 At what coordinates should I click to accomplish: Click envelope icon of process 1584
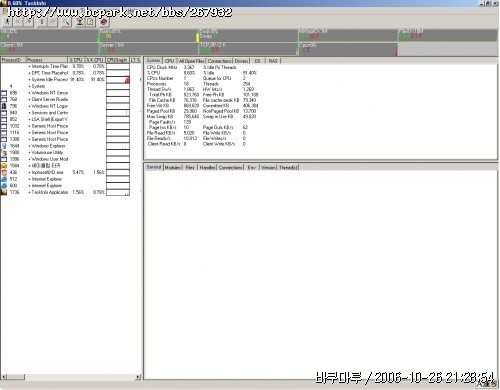pos(4,166)
